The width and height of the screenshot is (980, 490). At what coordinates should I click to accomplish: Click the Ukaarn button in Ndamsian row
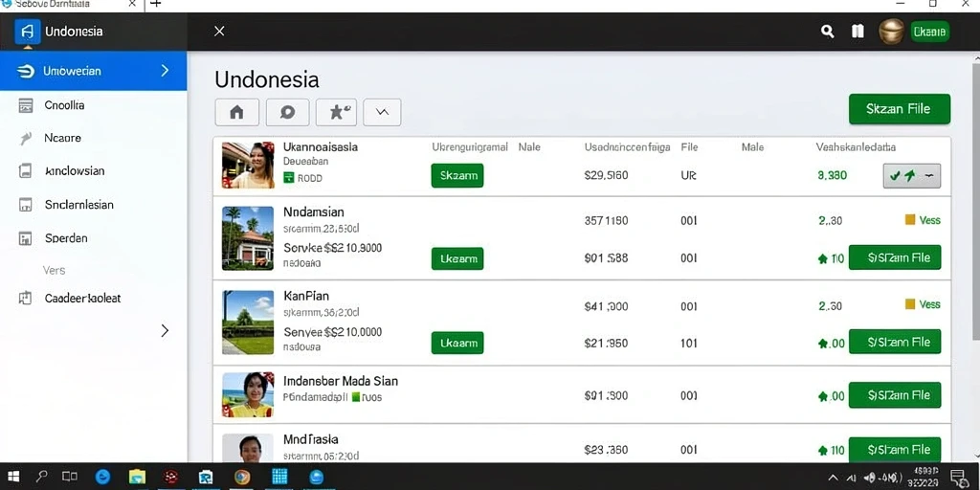(x=457, y=258)
